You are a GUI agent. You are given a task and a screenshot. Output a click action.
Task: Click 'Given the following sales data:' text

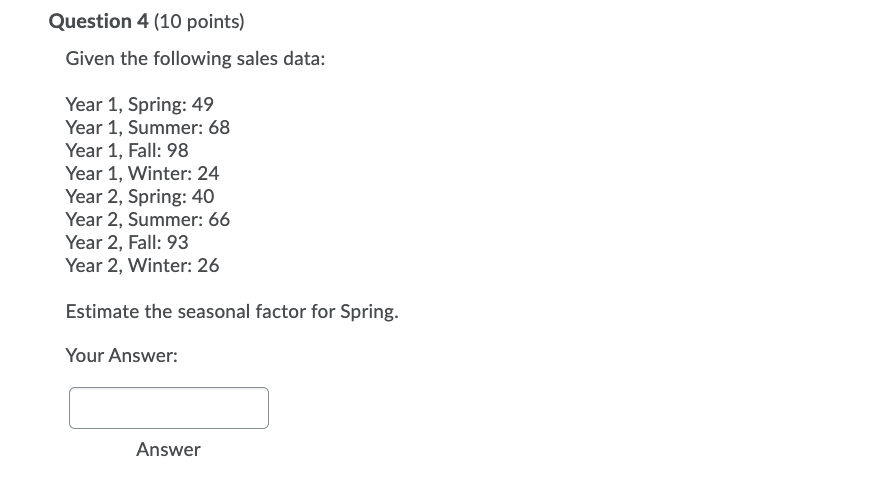point(195,59)
